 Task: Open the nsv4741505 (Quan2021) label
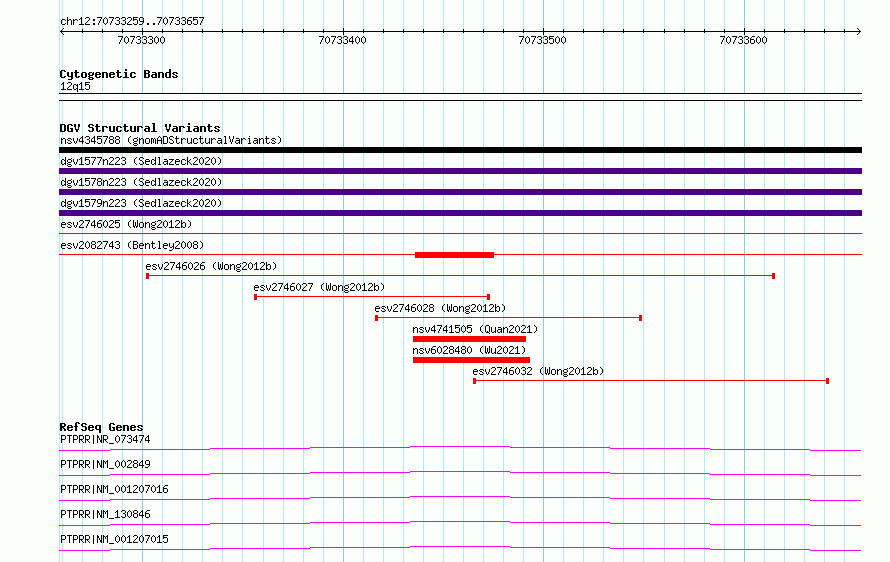(475, 329)
